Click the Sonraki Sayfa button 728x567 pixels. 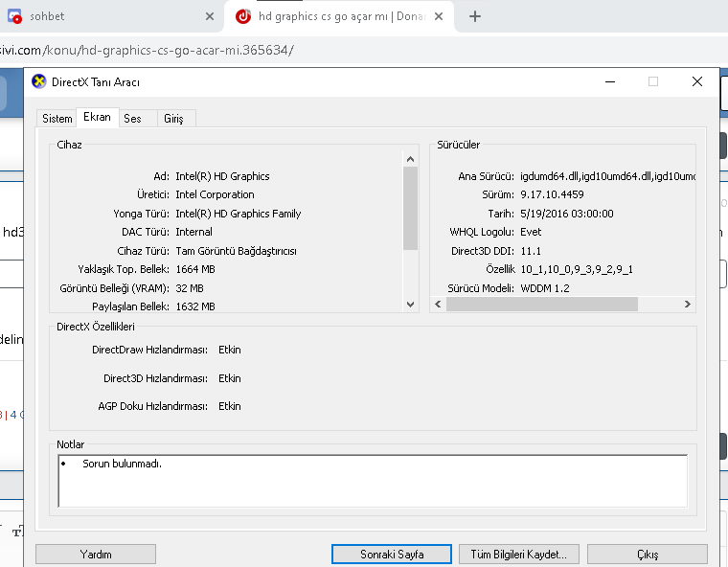(392, 554)
